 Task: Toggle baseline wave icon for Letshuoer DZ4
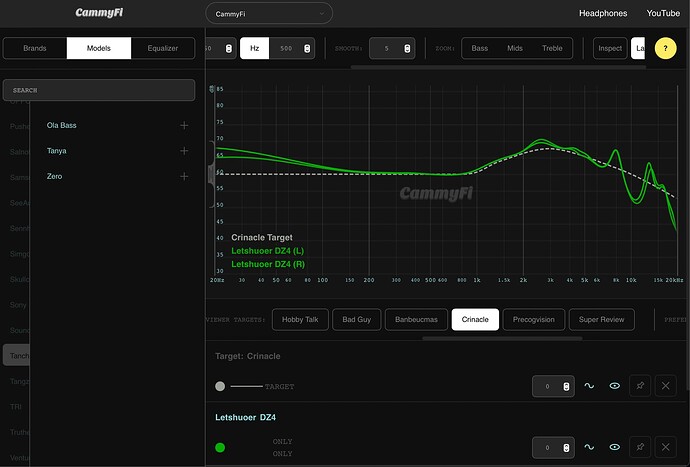point(589,447)
